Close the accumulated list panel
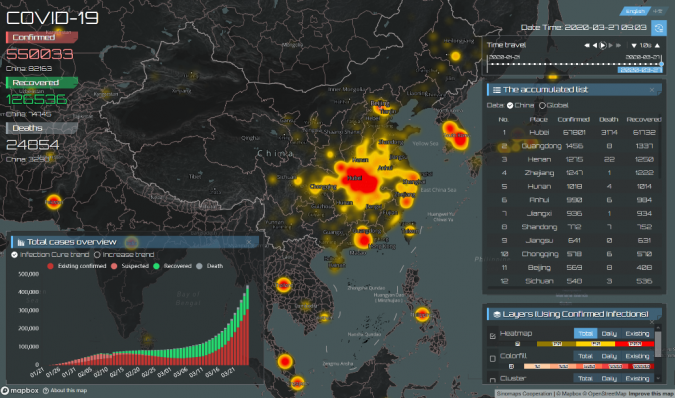The image size is (675, 398). (x=652, y=89)
